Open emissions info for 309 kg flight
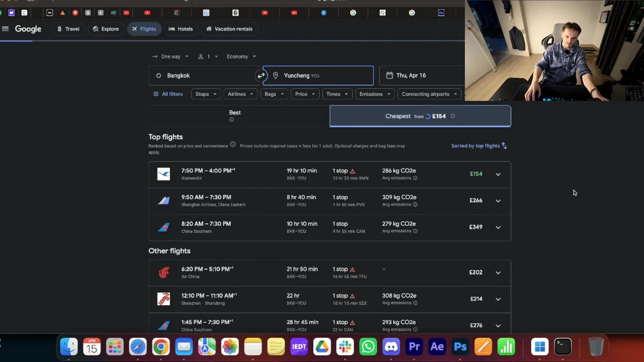Image resolution: width=644 pixels, height=362 pixels. 415,205
